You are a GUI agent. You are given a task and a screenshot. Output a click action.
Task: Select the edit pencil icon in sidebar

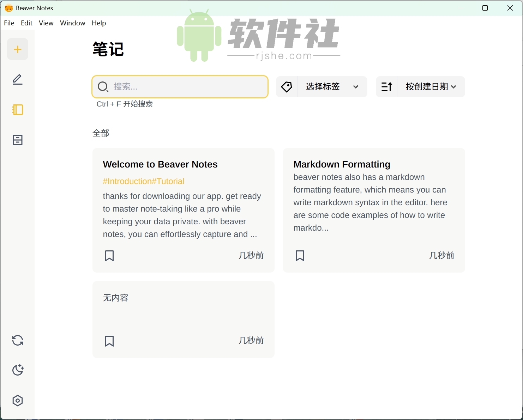click(17, 80)
